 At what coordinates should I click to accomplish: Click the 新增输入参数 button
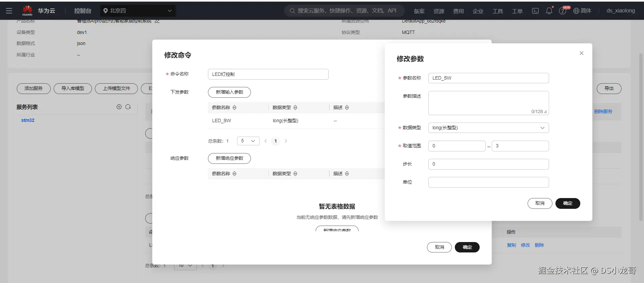coord(229,92)
